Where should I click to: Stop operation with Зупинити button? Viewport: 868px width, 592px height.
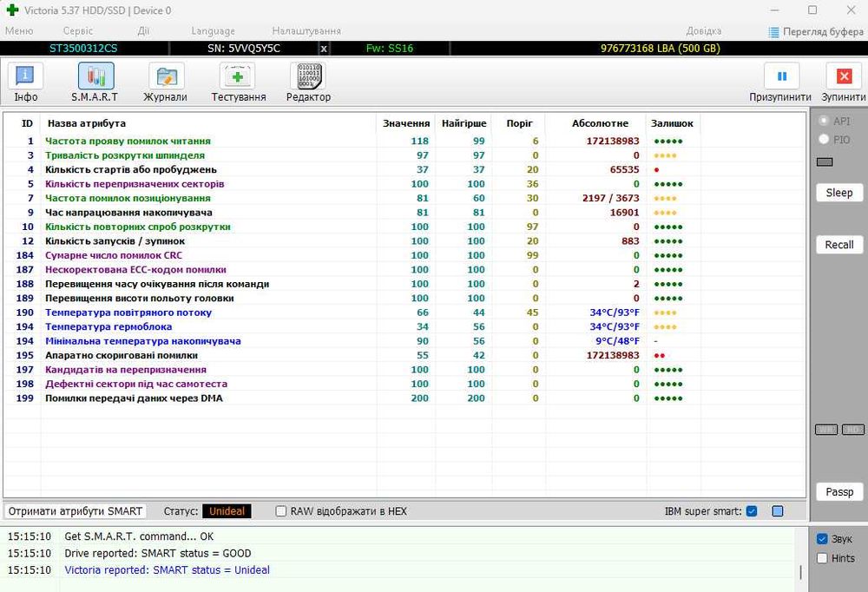tap(843, 82)
